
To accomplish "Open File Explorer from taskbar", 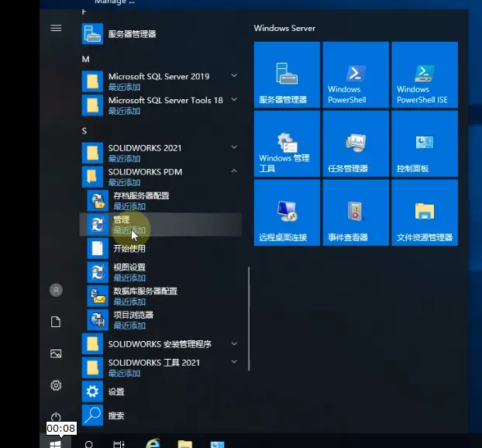I will point(184,444).
